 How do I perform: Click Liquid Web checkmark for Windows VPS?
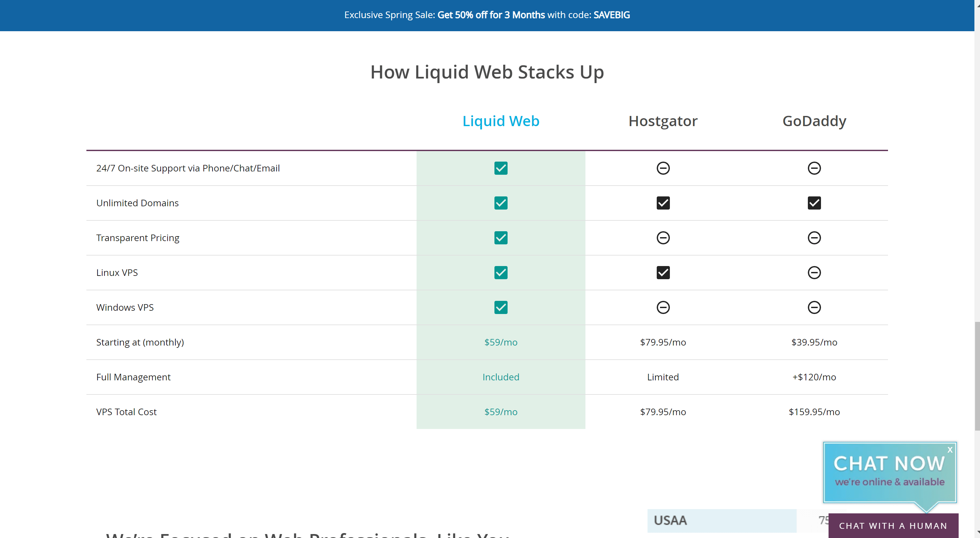(x=501, y=307)
